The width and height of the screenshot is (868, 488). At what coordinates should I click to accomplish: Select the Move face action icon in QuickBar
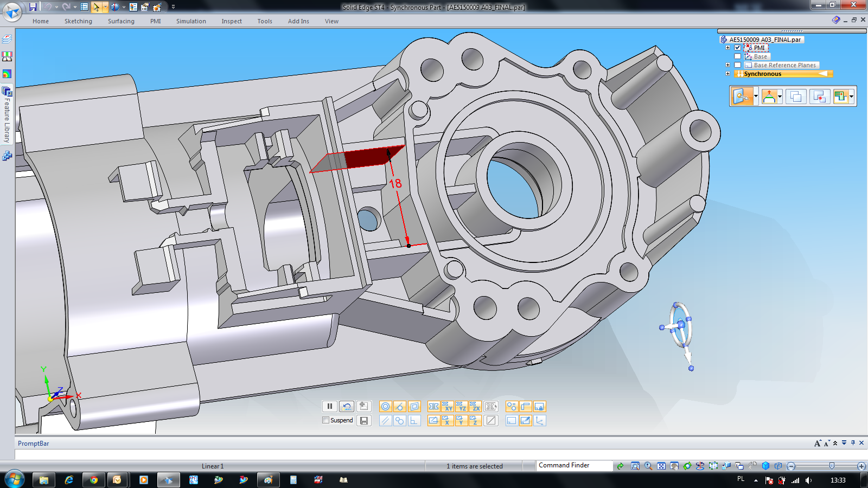pos(742,97)
